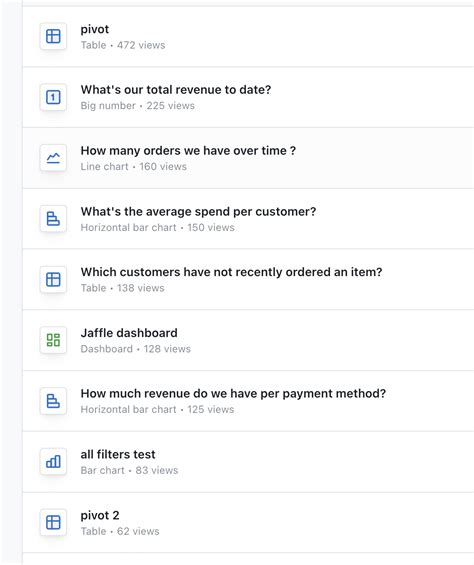Click the line chart icon for orders over time
The image size is (474, 565).
[53, 158]
